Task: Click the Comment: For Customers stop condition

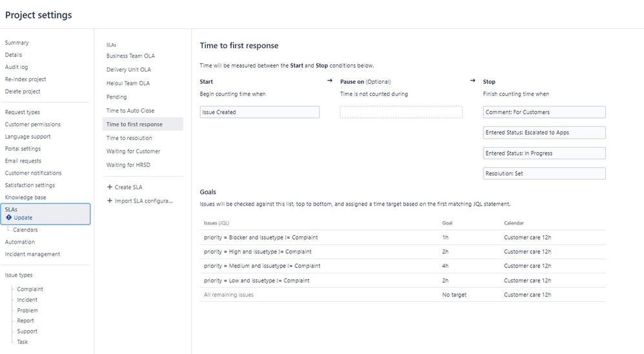Action: [x=544, y=112]
